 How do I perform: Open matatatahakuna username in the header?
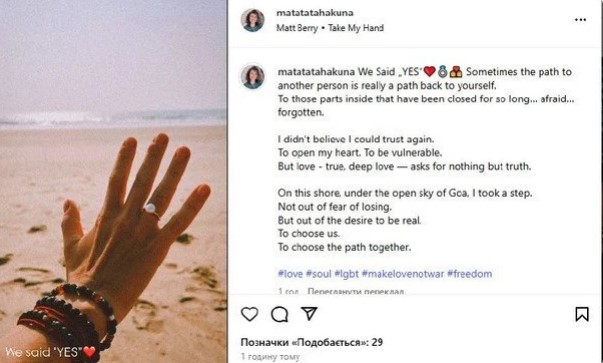315,13
